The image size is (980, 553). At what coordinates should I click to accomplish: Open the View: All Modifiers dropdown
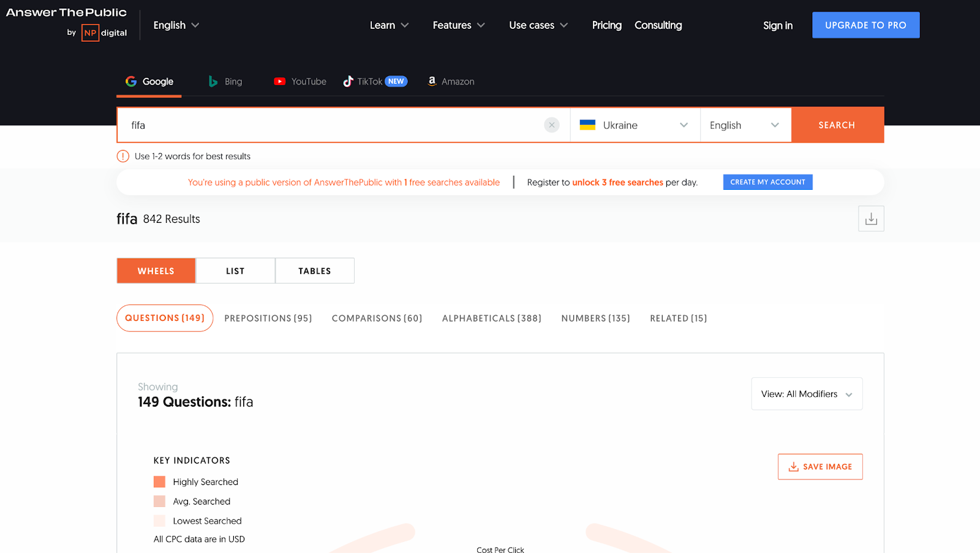(x=807, y=394)
